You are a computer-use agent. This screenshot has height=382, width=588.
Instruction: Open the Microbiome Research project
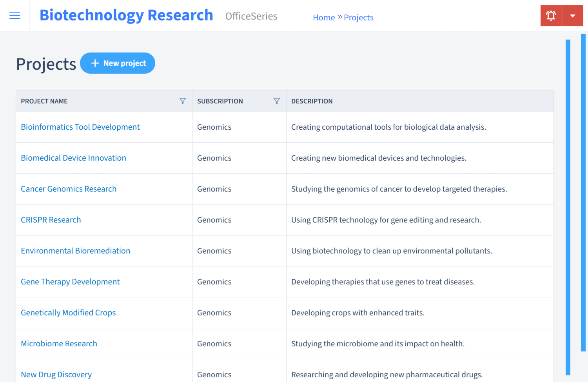coord(59,343)
